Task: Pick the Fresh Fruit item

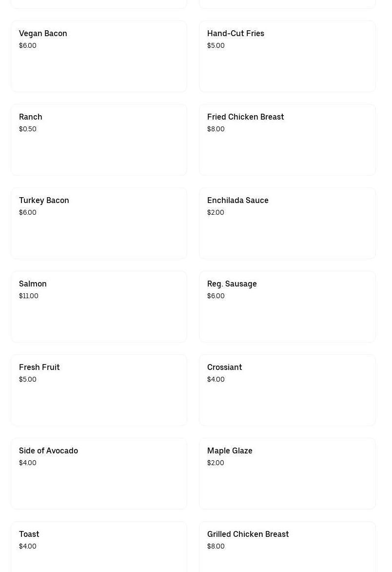Action: pyautogui.click(x=99, y=390)
